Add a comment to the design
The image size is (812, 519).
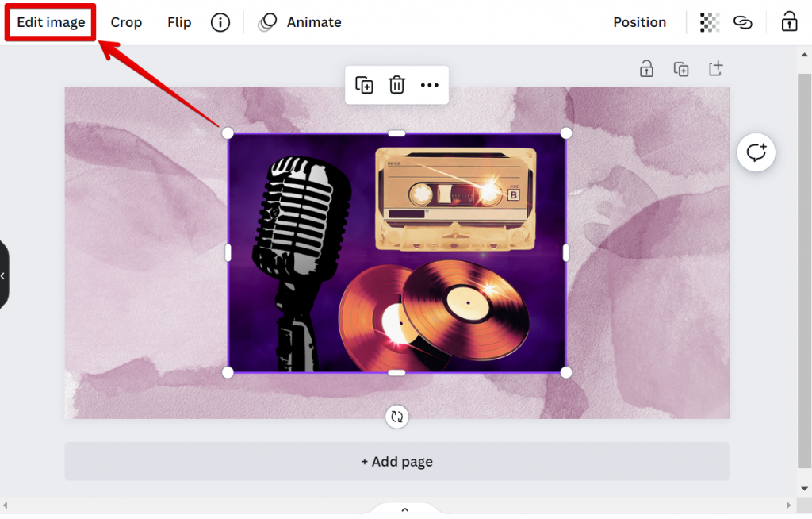[x=756, y=152]
